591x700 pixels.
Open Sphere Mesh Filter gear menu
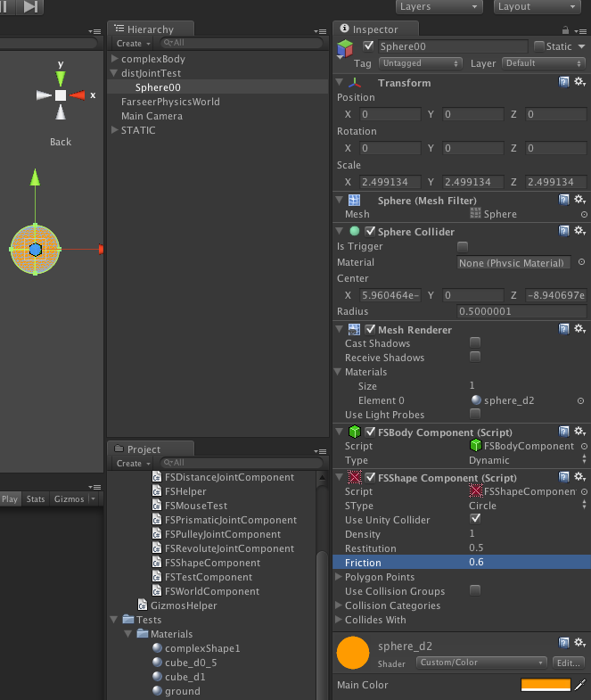[x=579, y=200]
